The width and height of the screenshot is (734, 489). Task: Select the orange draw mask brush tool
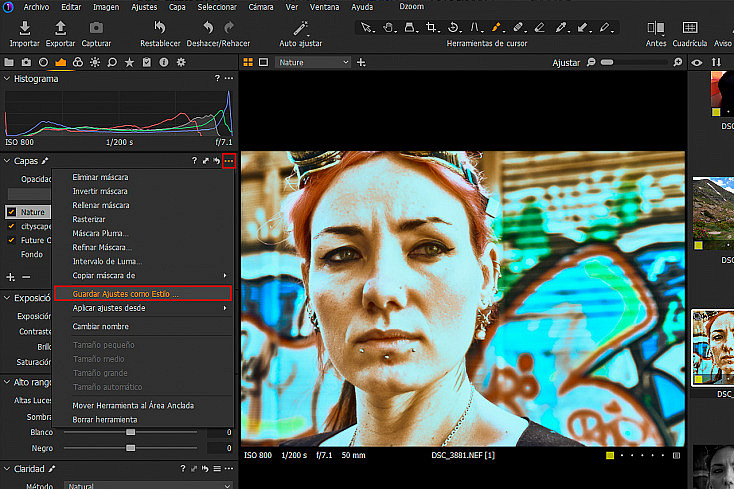(x=496, y=28)
